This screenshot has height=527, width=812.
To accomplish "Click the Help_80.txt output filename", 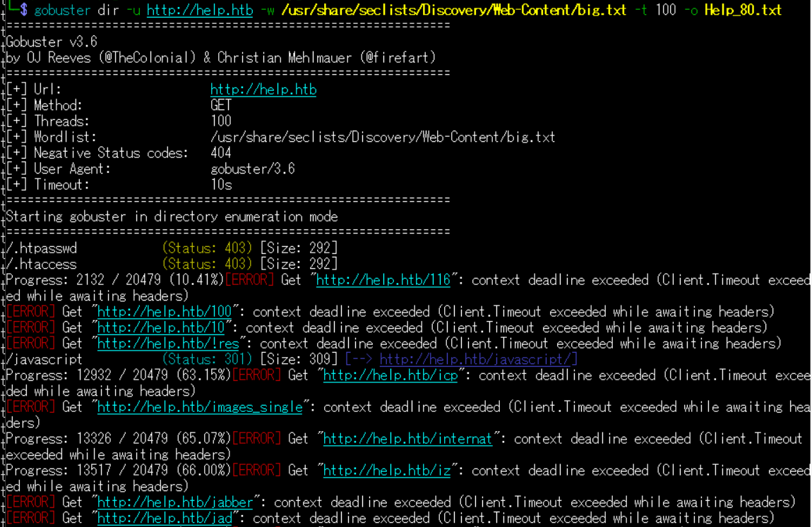I will [x=743, y=10].
